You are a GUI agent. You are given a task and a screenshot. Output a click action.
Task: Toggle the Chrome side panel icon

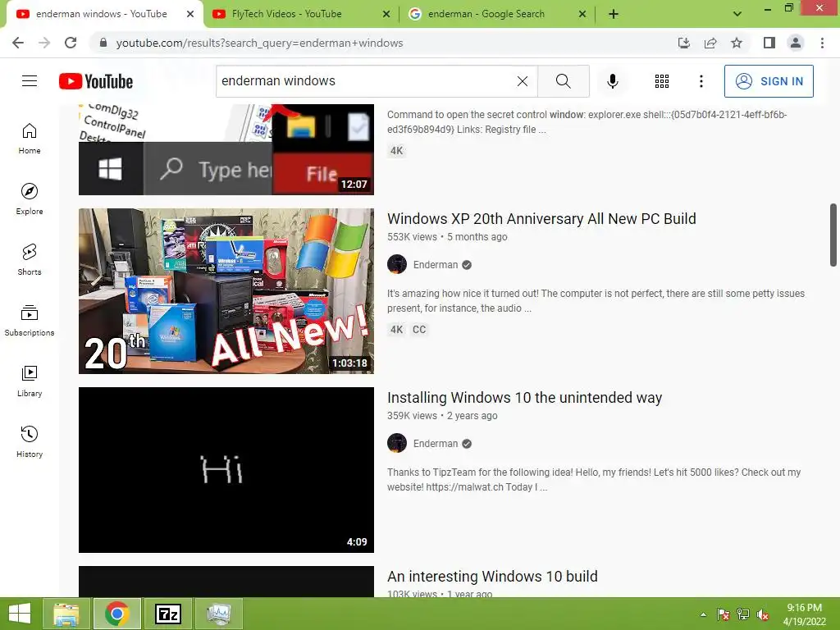(769, 43)
